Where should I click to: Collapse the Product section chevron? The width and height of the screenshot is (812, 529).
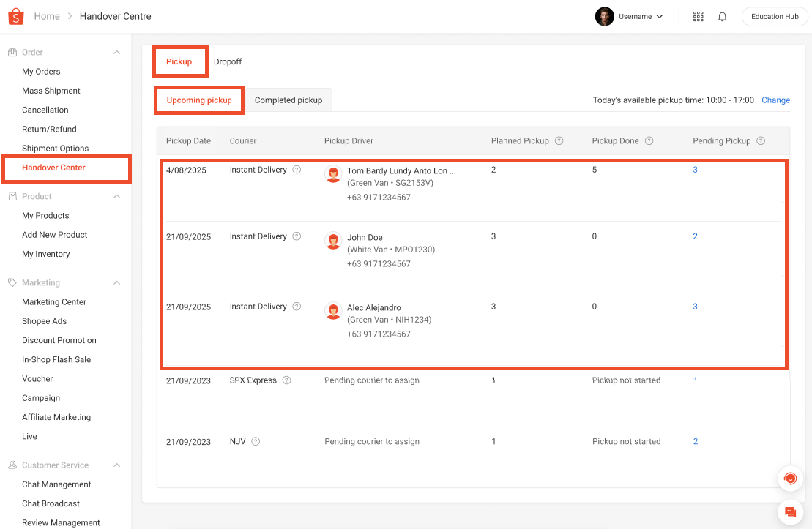tap(117, 196)
